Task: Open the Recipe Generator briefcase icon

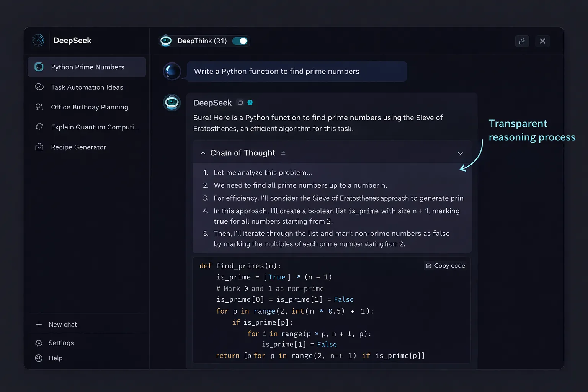Action: point(39,147)
